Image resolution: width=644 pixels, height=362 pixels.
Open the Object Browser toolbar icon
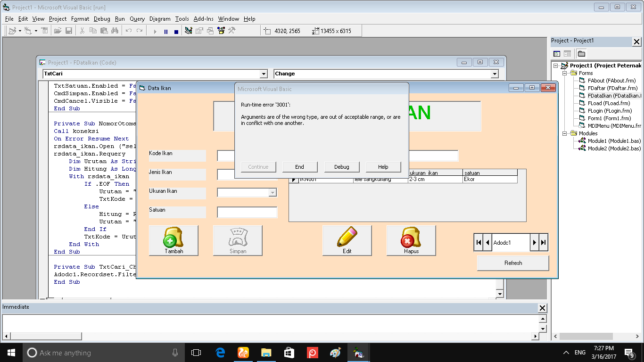[221, 31]
